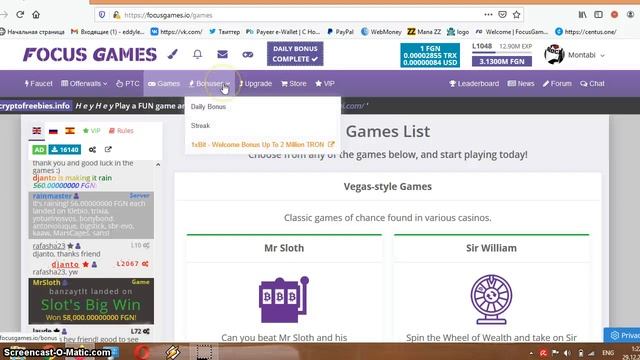Open the chat Rules link
Viewport: 640px width, 360px height.
pyautogui.click(x=121, y=131)
